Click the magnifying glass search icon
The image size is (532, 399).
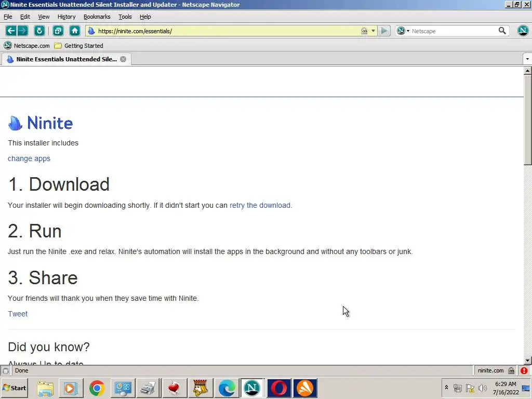(502, 31)
